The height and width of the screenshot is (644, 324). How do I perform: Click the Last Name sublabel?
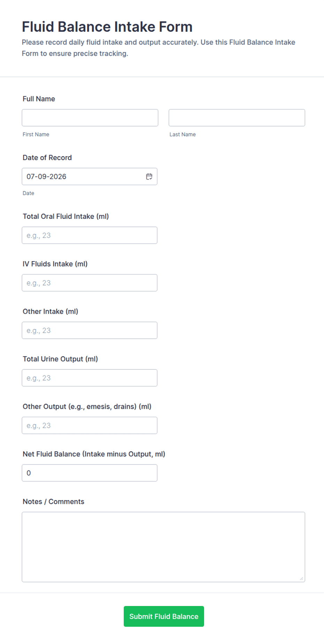pyautogui.click(x=183, y=135)
